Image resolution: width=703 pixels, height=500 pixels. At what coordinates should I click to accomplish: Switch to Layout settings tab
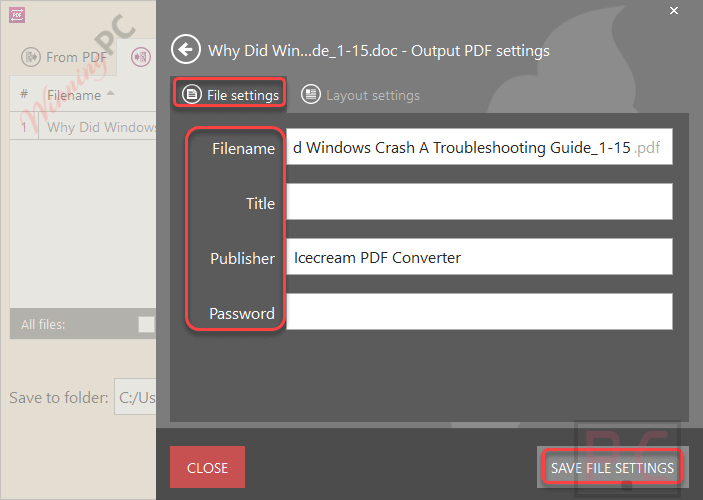click(x=360, y=95)
